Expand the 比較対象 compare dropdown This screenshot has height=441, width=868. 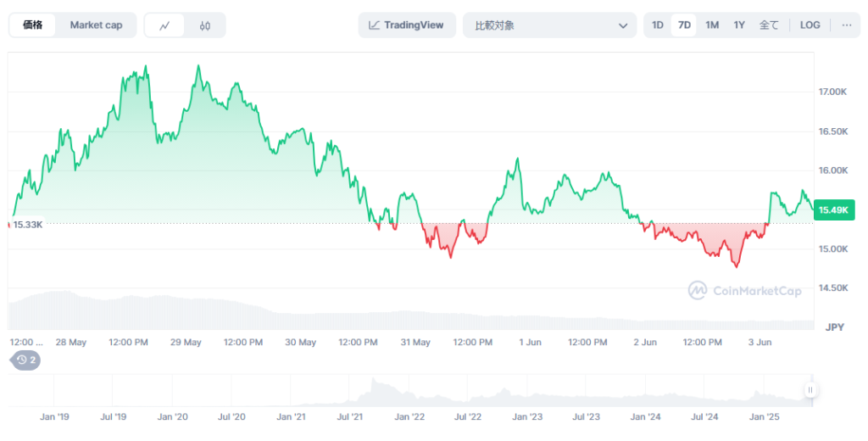(x=549, y=25)
